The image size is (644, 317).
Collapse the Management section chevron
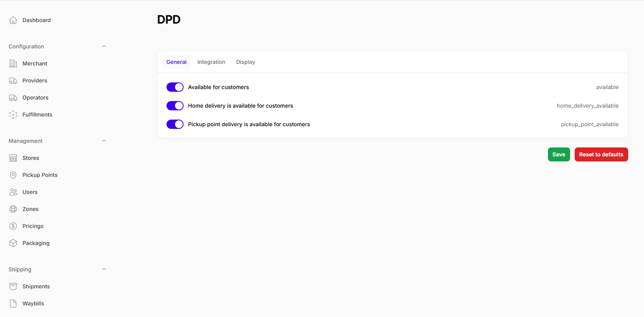pyautogui.click(x=104, y=141)
